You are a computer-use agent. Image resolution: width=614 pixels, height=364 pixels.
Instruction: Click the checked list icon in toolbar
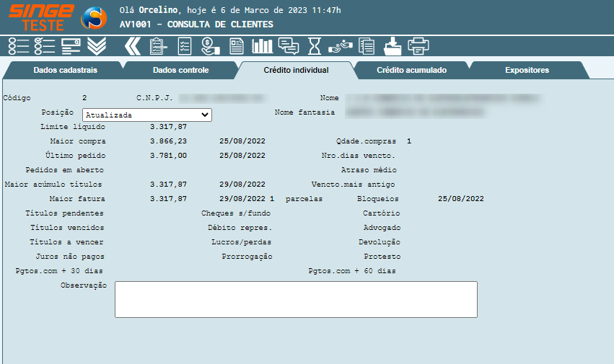[45, 46]
